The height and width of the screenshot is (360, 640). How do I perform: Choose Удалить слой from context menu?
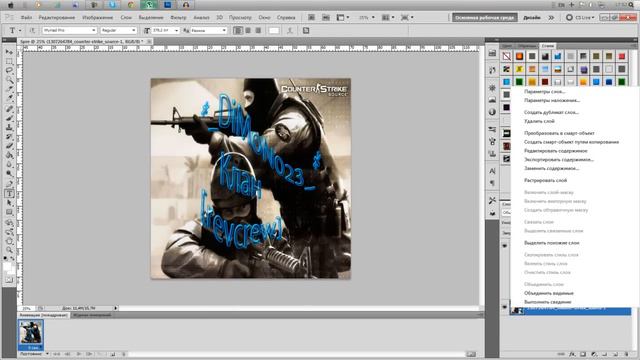[x=539, y=121]
